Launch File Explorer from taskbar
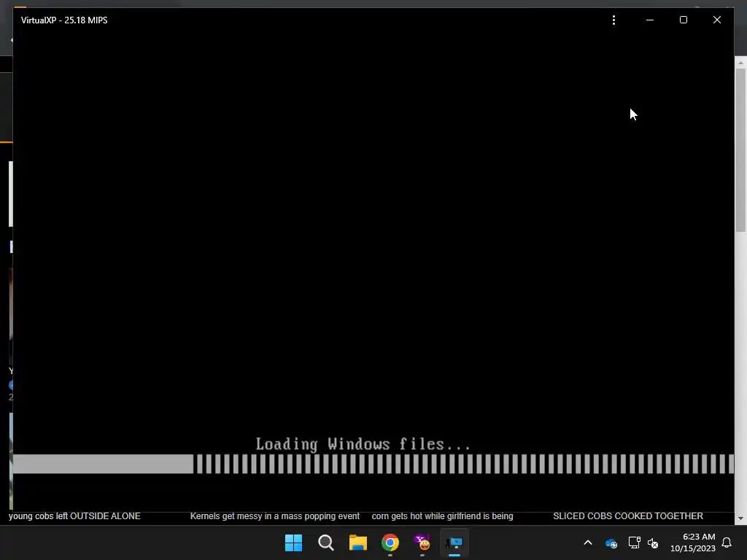This screenshot has width=747, height=560. tap(357, 542)
